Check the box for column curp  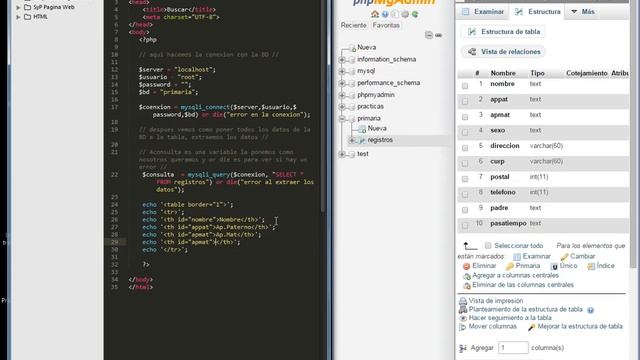click(465, 163)
